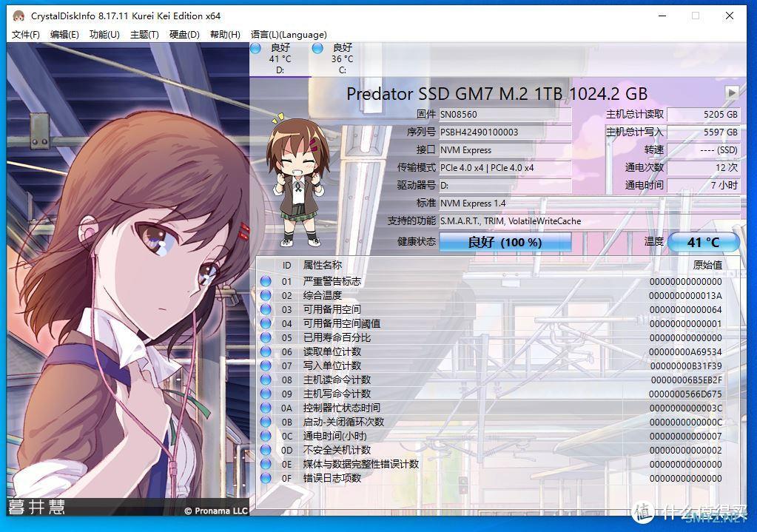Click the 传输模式 field PCIe 4.0 x4
Viewport: 757px width, 532px height.
coord(505,167)
